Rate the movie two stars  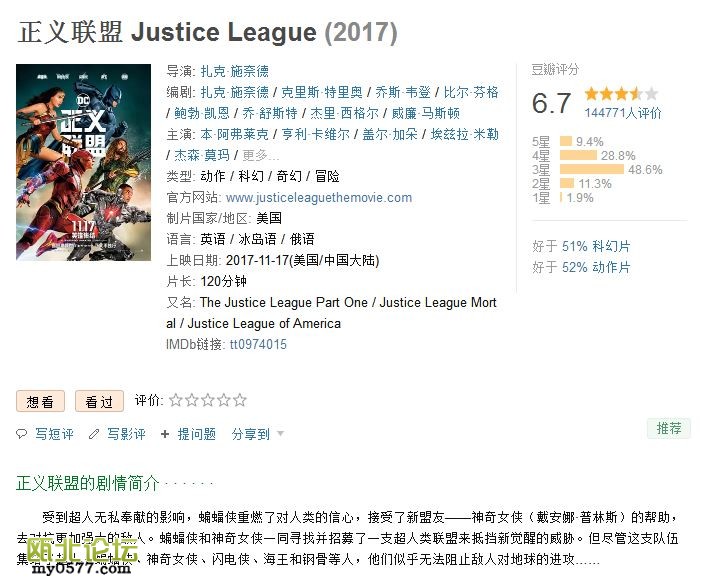tap(192, 400)
